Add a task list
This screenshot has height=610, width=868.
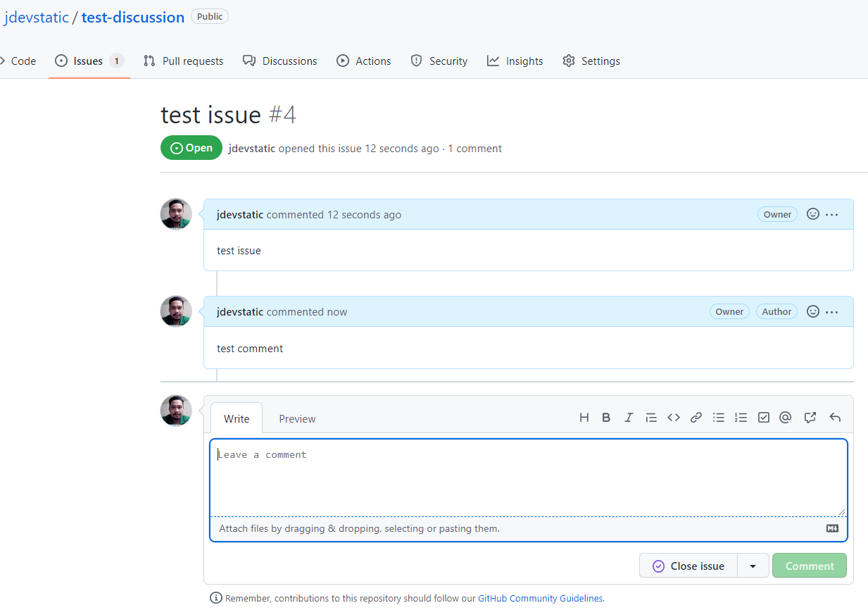click(763, 418)
